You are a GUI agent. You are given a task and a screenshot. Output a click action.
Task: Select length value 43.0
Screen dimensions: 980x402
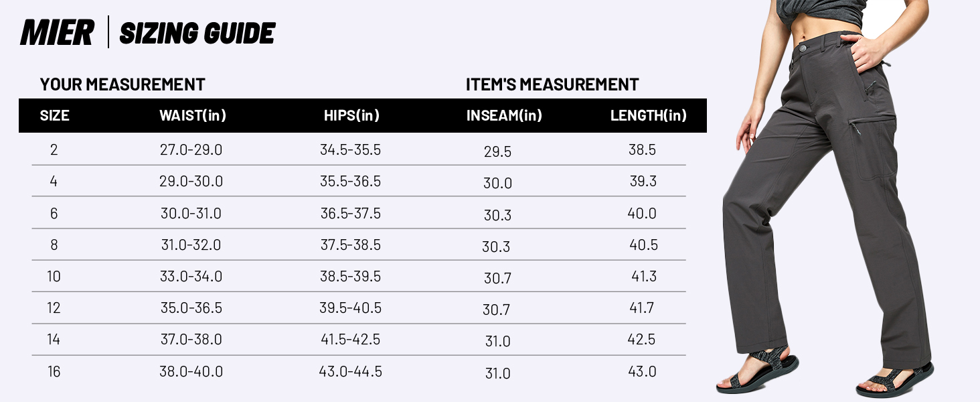pos(642,372)
